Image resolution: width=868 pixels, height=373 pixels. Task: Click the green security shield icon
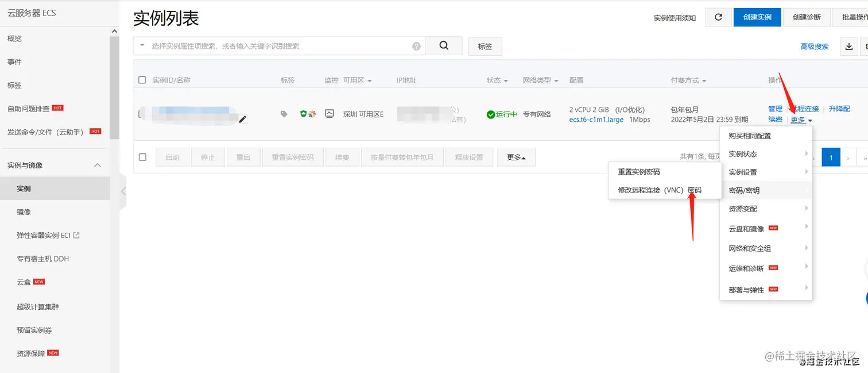(303, 114)
